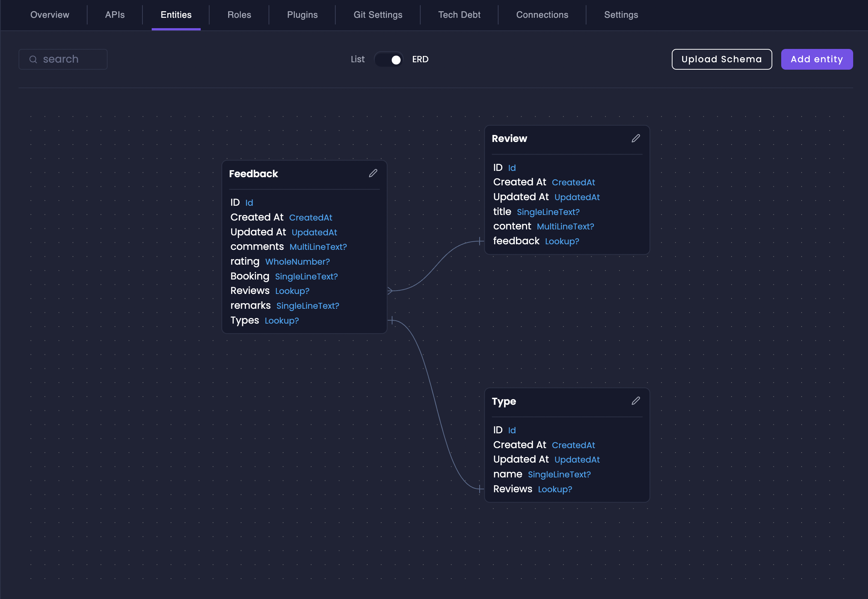The image size is (868, 599).
Task: Edit the Feedback entity via pencil icon
Action: pyautogui.click(x=372, y=173)
